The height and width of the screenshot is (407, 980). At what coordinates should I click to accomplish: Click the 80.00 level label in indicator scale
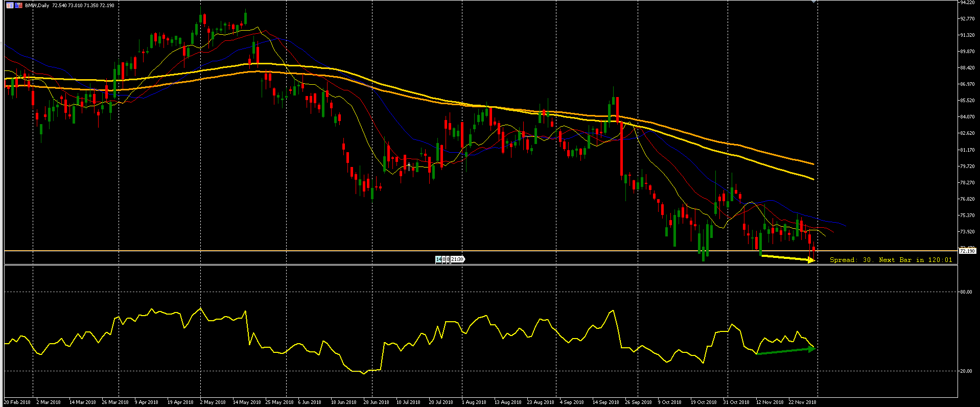(x=966, y=292)
